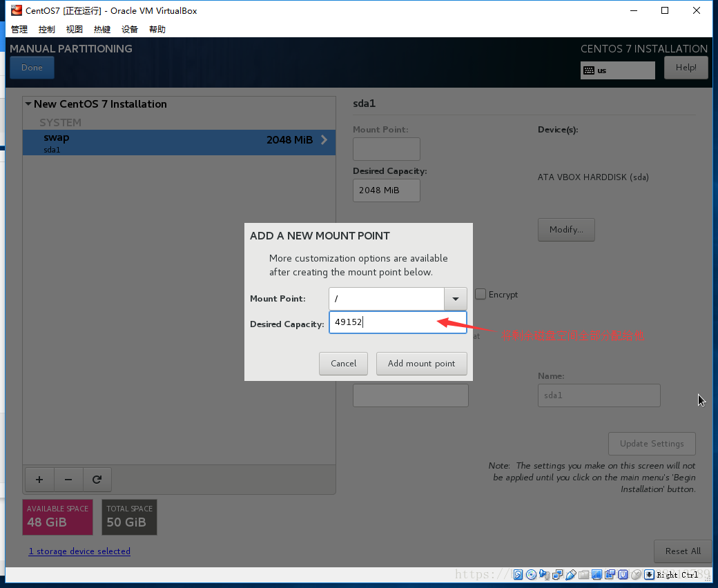718x588 pixels.
Task: Click the TOTAL SPACE 50 GiB box
Action: click(130, 517)
